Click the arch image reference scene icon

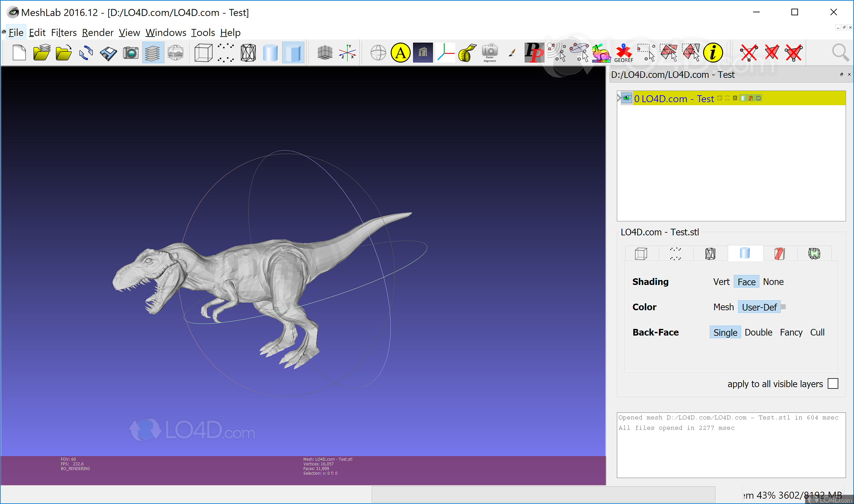(x=423, y=53)
